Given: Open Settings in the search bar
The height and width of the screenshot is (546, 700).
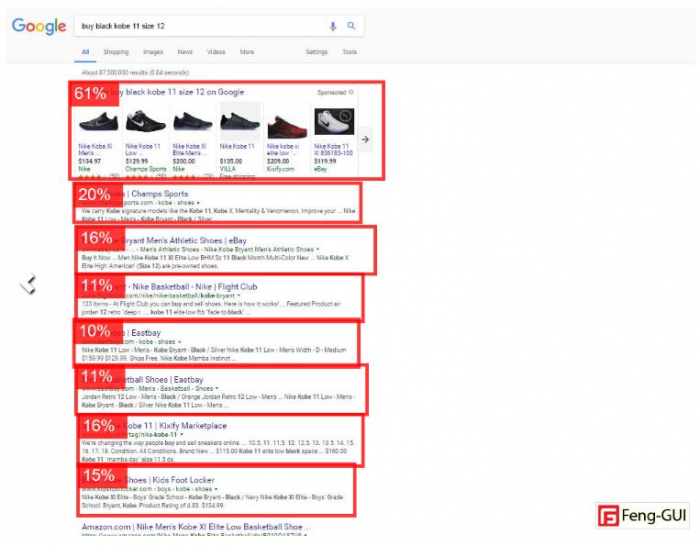Looking at the screenshot, I should click(317, 52).
